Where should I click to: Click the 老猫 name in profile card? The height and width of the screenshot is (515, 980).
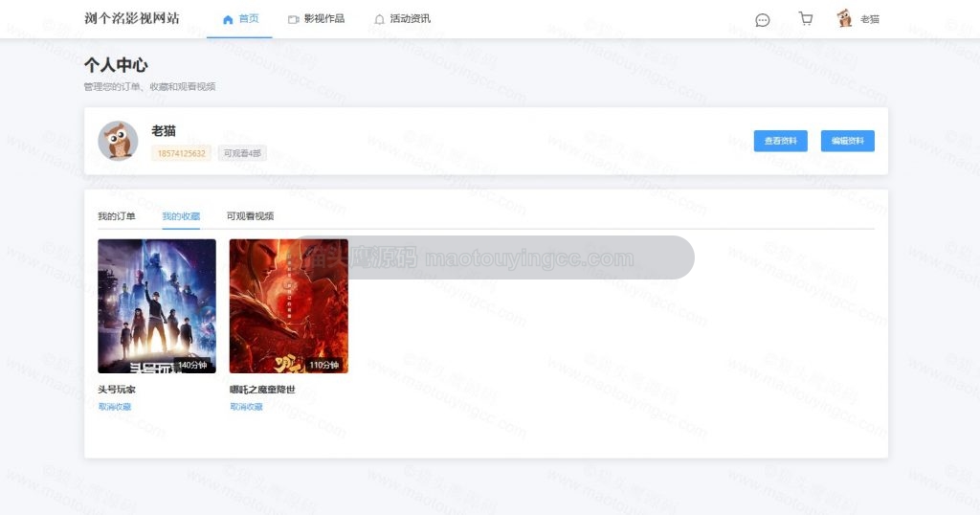pyautogui.click(x=164, y=131)
